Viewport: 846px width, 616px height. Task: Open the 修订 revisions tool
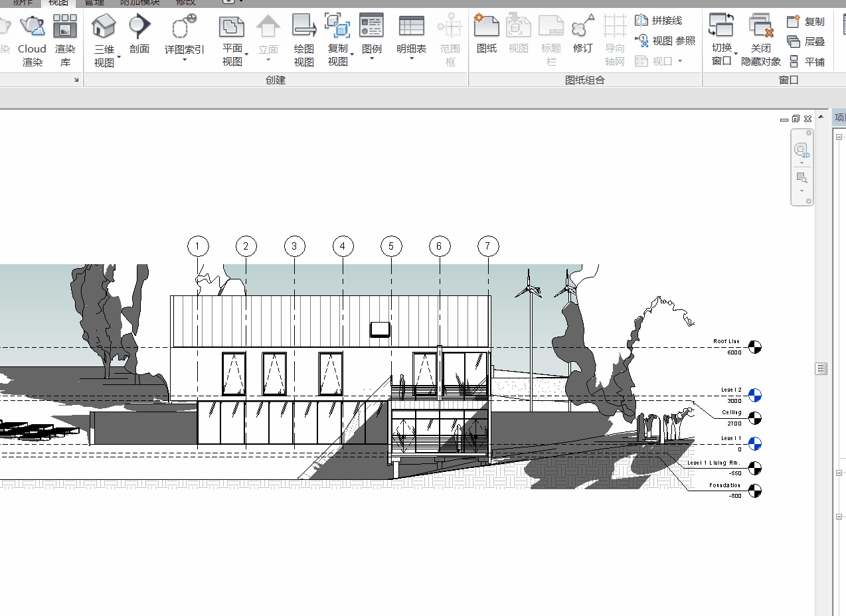pyautogui.click(x=582, y=35)
